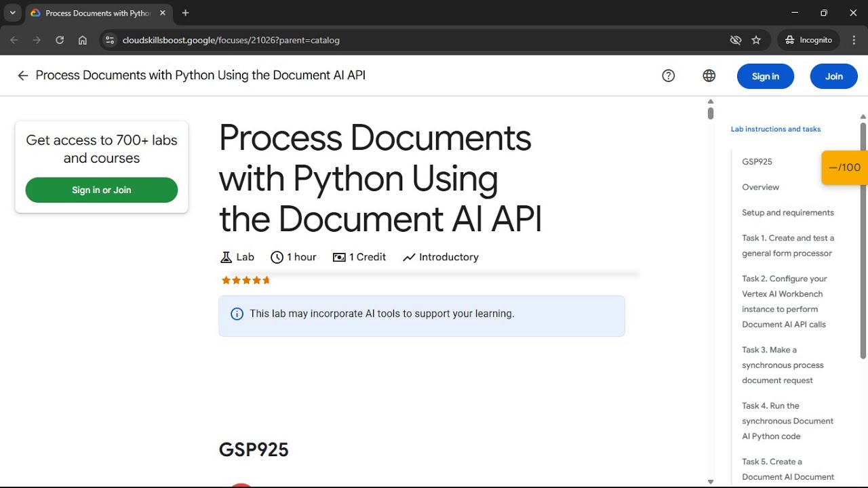Image resolution: width=868 pixels, height=488 pixels.
Task: Jump to Task 4 synchronous Python code
Action: [787, 421]
